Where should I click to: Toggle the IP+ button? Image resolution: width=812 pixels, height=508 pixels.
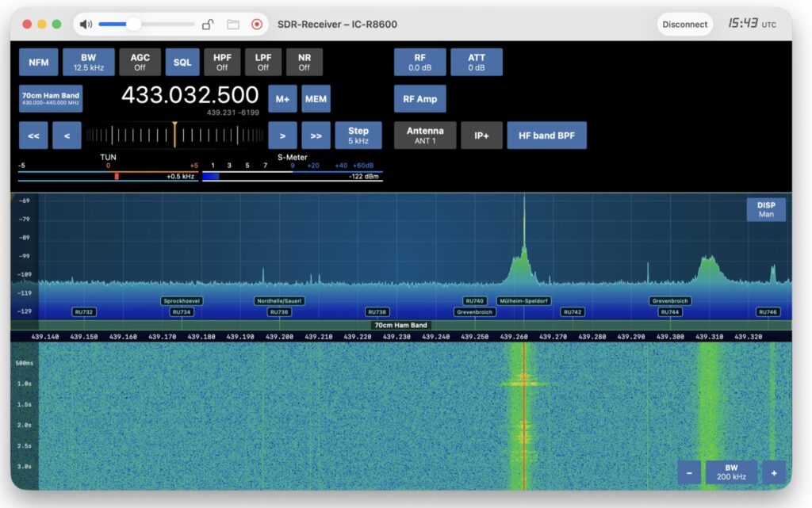(481, 136)
